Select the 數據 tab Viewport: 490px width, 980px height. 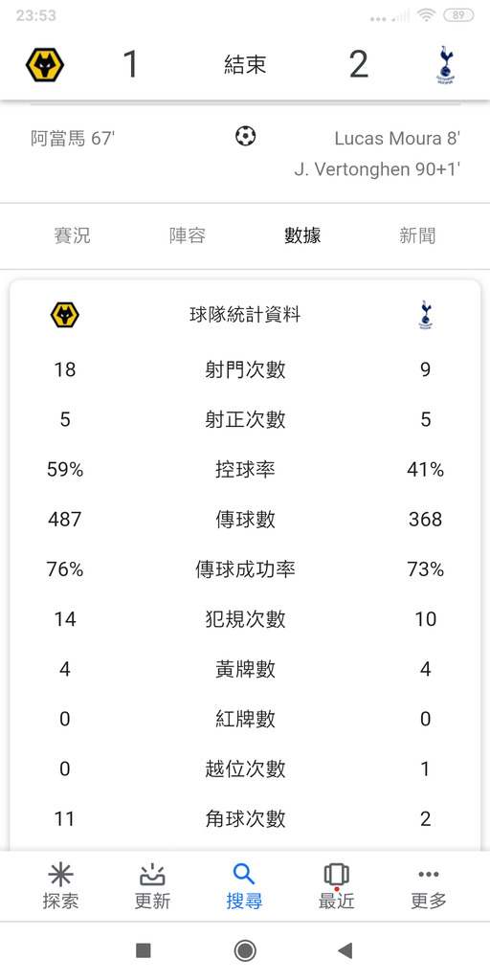coord(302,235)
